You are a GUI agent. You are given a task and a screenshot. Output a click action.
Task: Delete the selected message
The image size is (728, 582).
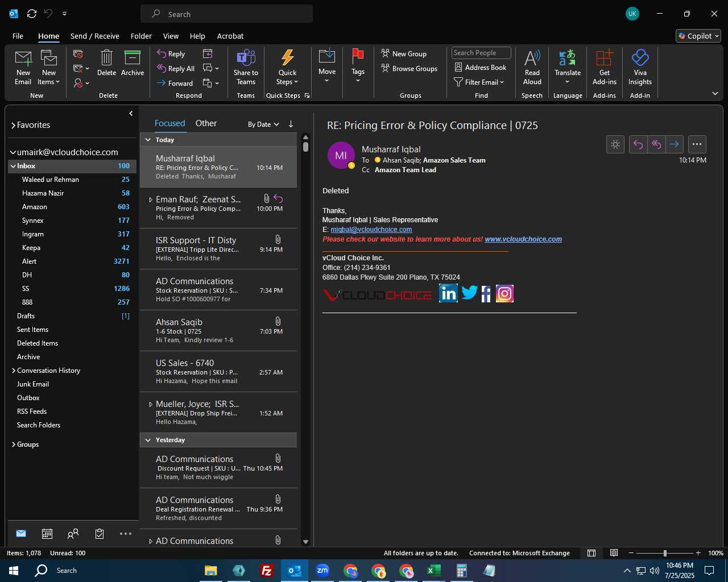(106, 63)
